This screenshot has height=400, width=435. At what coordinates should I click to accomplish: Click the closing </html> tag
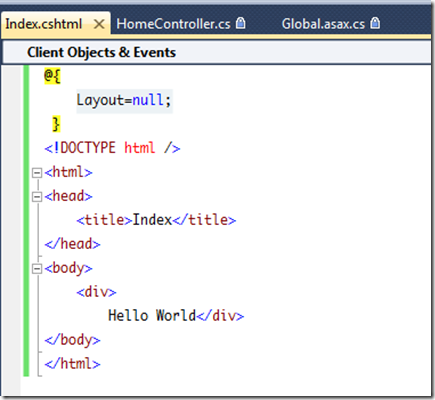pos(72,364)
